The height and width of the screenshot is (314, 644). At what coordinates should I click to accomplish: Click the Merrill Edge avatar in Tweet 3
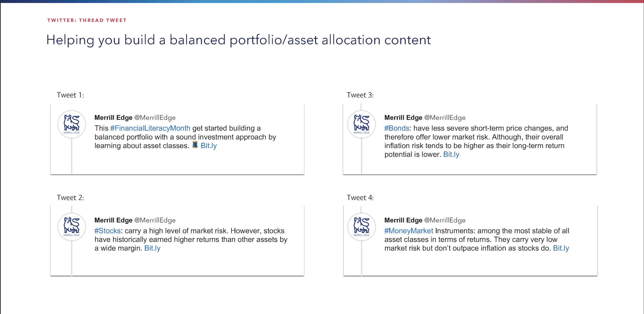(x=361, y=124)
